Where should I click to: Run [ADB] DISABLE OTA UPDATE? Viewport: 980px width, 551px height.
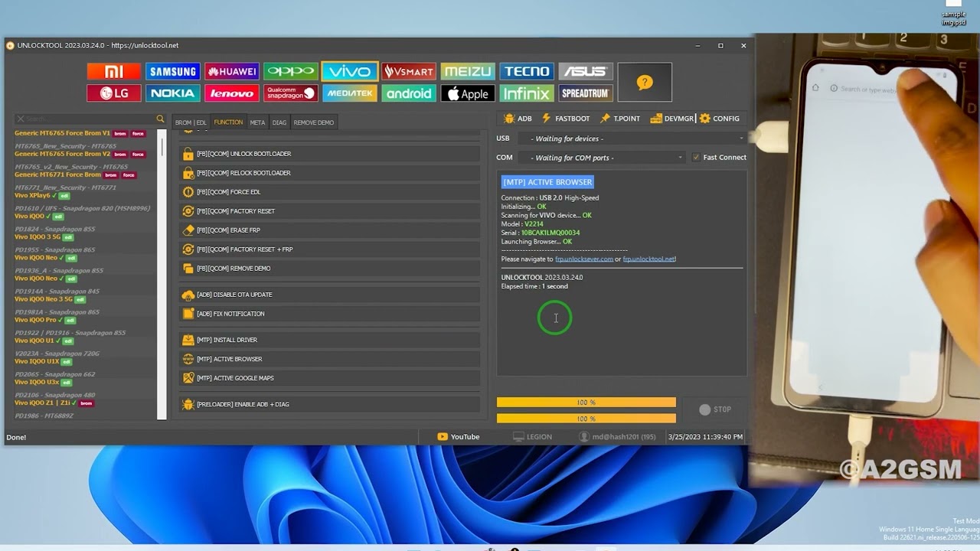[x=330, y=295]
